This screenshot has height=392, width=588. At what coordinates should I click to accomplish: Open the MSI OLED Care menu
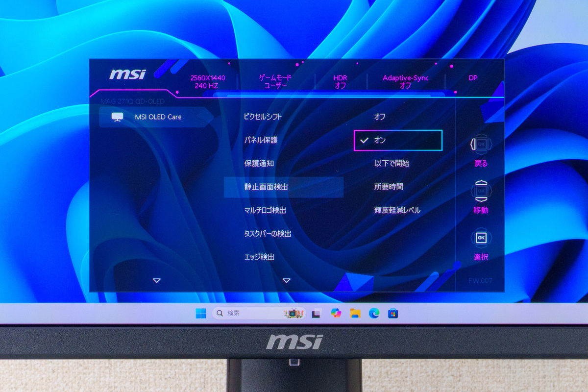coord(156,117)
